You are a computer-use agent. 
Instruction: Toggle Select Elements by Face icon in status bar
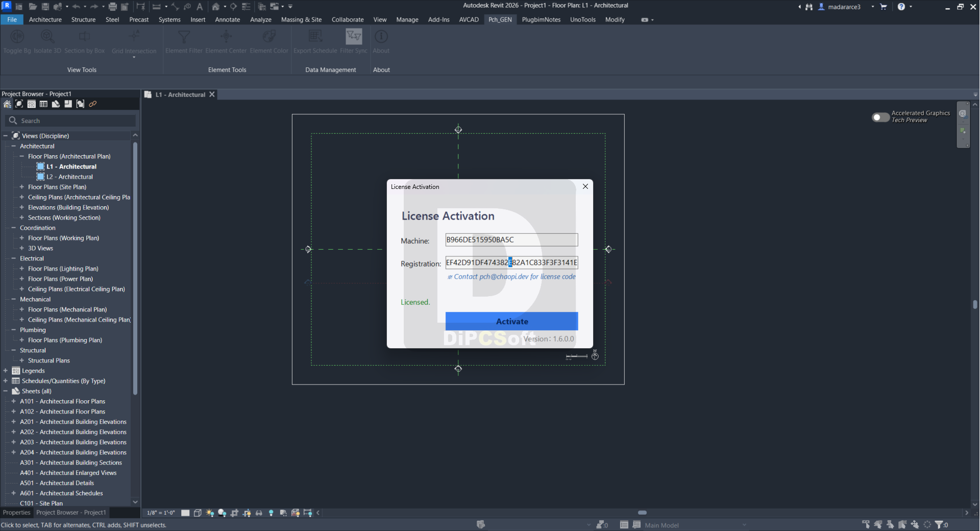pyautogui.click(x=902, y=525)
